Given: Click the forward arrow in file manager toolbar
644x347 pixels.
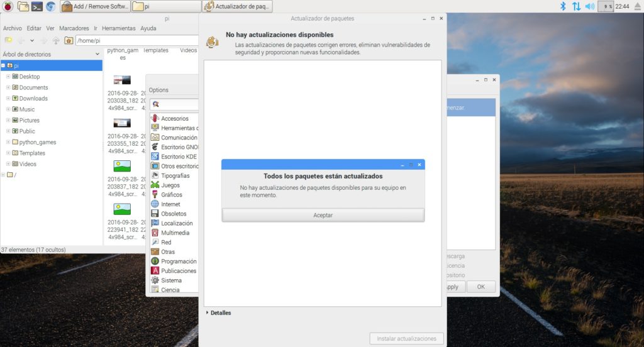Looking at the screenshot, I should pos(43,40).
